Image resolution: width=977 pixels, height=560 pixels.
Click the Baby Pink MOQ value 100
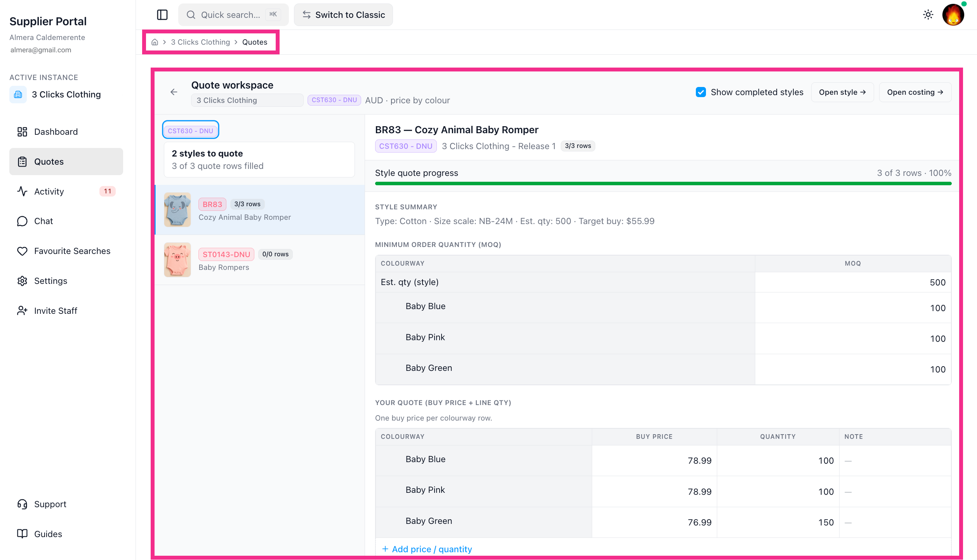click(x=853, y=339)
